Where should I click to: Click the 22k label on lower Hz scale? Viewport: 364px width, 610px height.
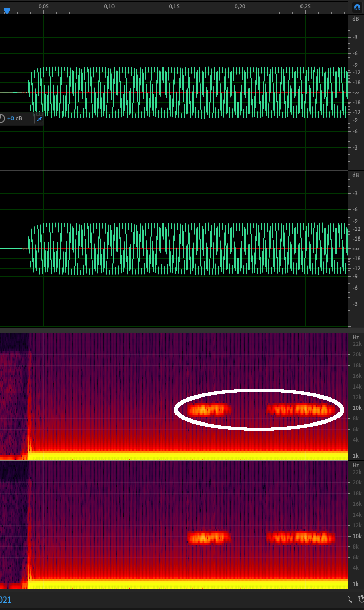coord(357,472)
